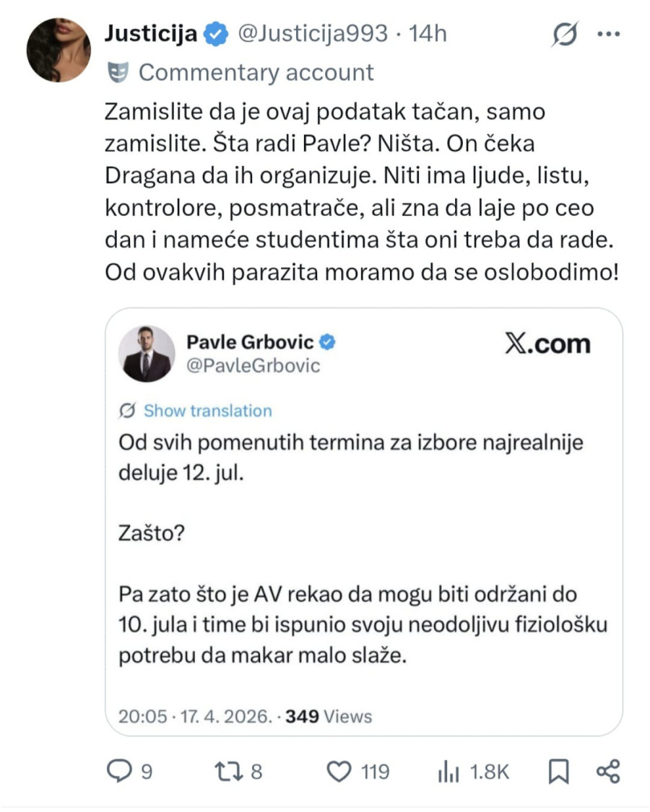Open the three-dot more options menu
This screenshot has width=650, height=812.
point(610,32)
